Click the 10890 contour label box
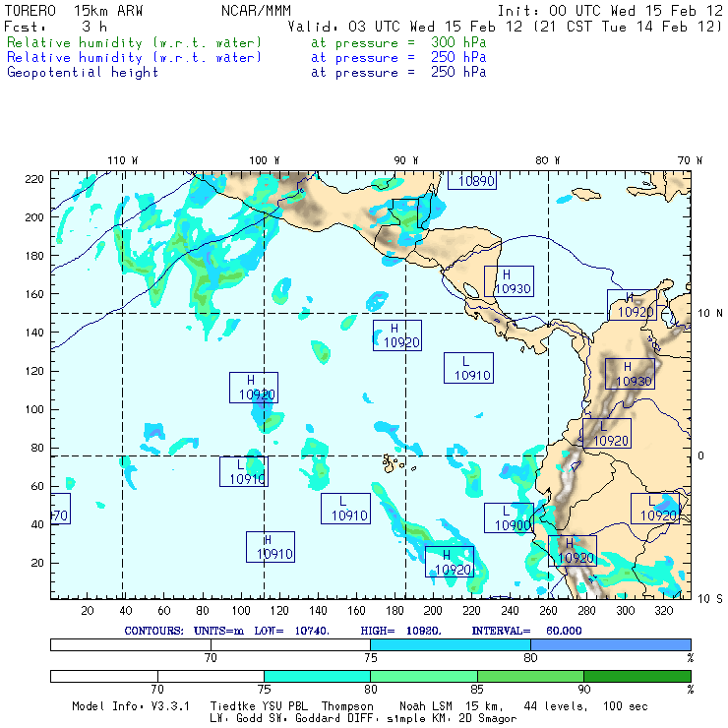The width and height of the screenshot is (728, 728). tap(472, 181)
